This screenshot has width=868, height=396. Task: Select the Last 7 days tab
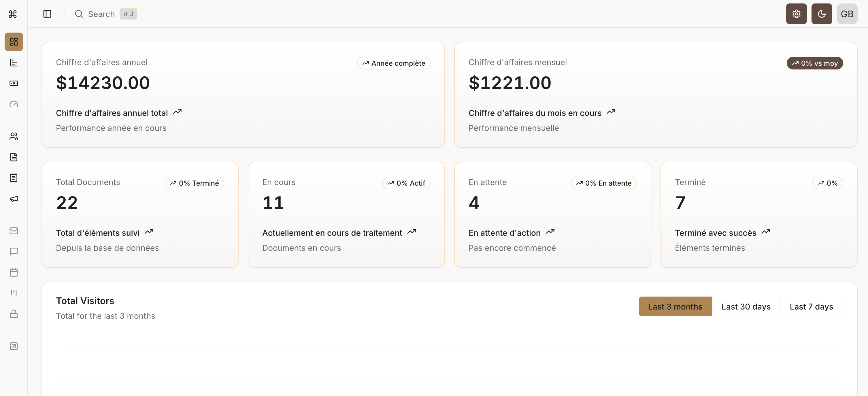click(x=811, y=306)
